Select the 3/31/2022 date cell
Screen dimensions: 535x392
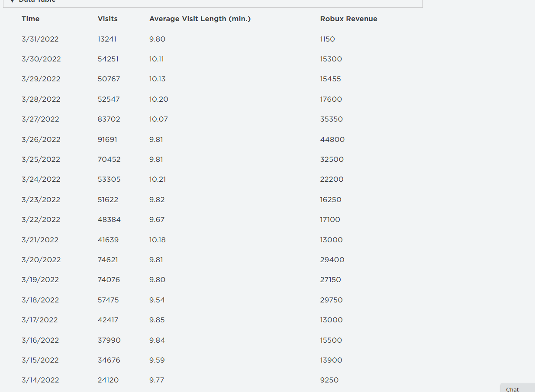[40, 39]
